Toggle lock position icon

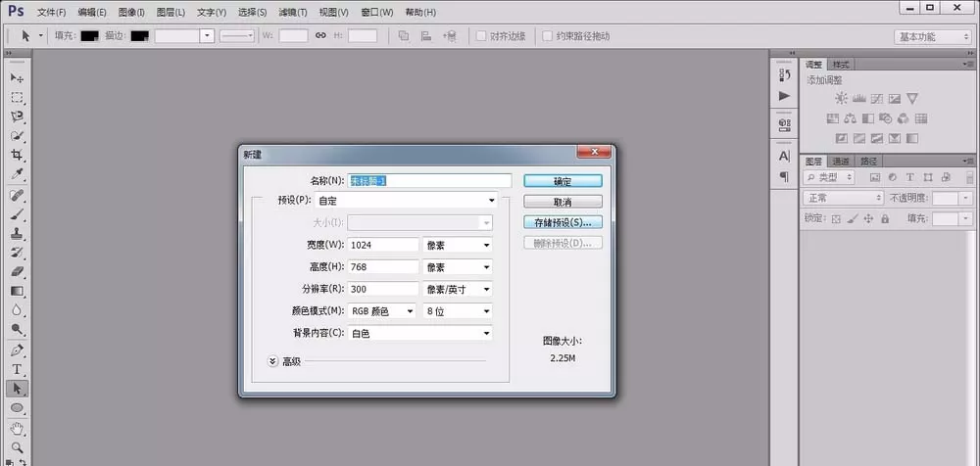868,218
